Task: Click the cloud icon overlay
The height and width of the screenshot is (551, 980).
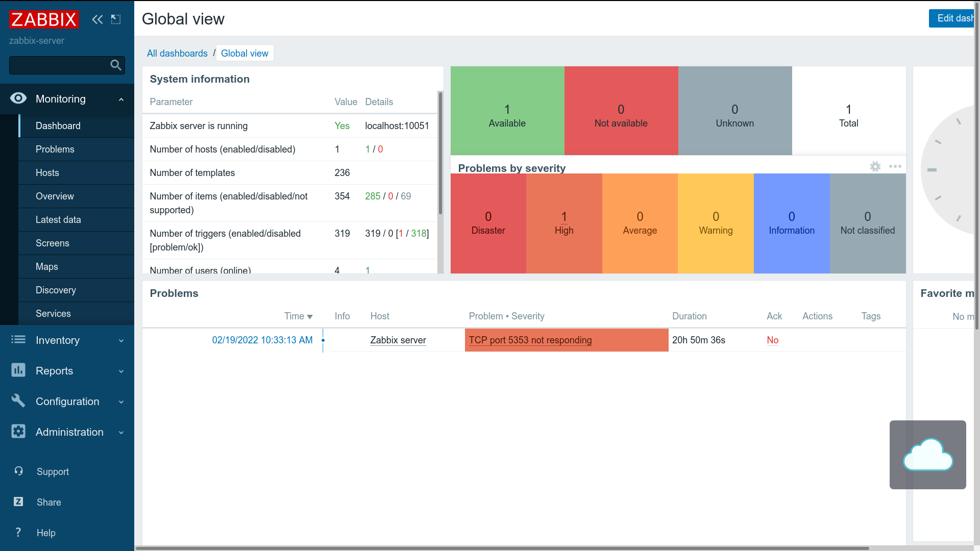Action: [927, 455]
